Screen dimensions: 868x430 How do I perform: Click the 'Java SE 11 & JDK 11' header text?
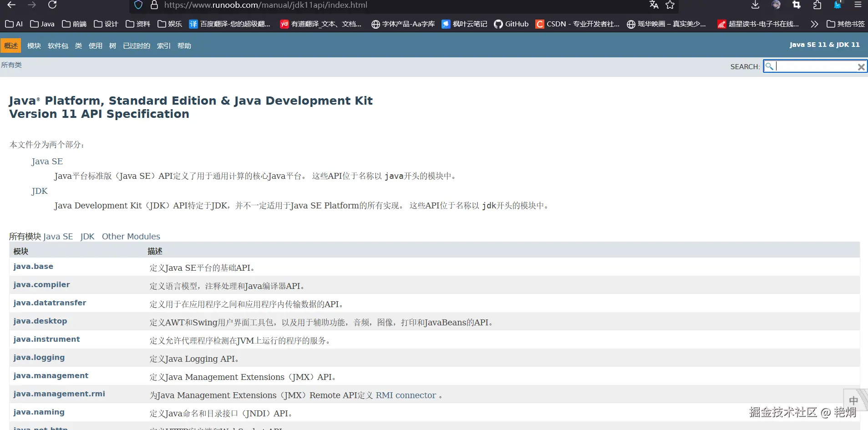[x=824, y=45]
